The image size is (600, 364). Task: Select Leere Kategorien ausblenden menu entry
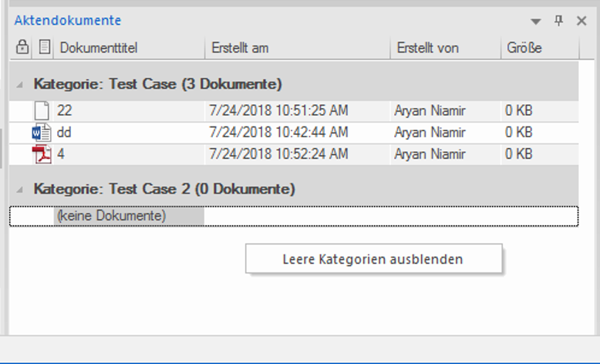[373, 259]
